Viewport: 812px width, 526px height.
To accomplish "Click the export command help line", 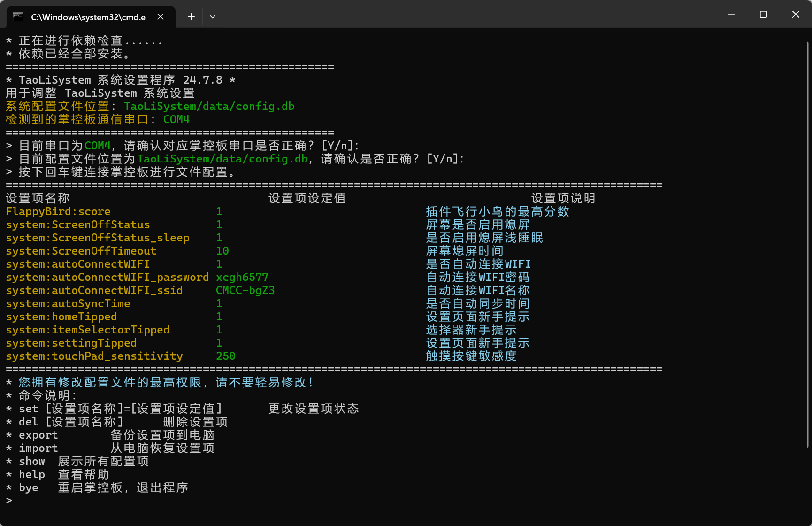I will [x=110, y=435].
